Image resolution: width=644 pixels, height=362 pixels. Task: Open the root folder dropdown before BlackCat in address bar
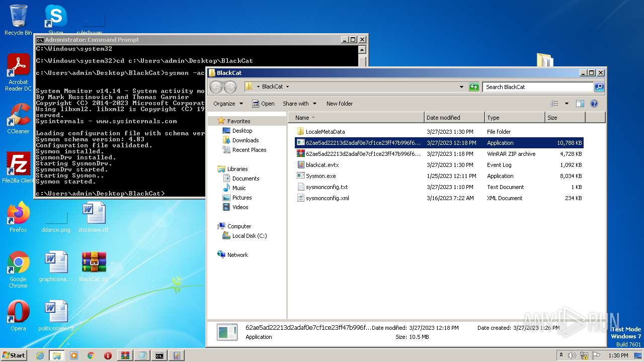point(258,86)
